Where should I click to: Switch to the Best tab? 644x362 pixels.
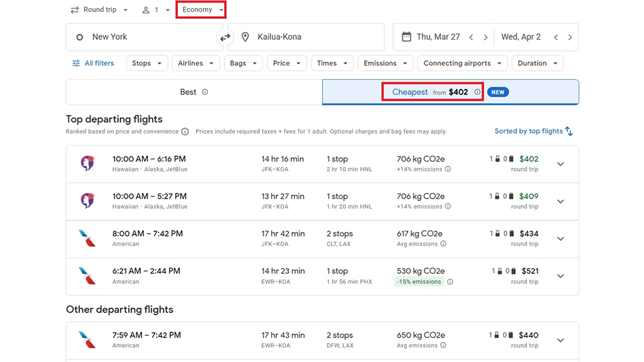194,92
